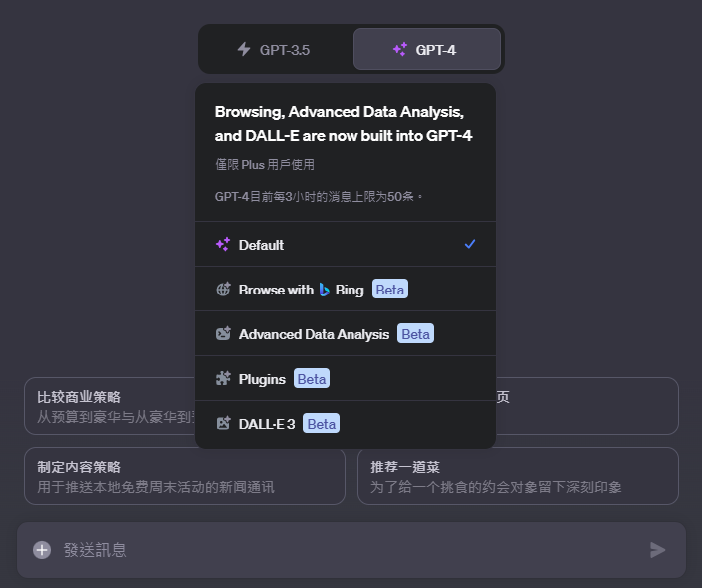Click the Beta badge beside Plugins
Viewport: 702px width, 588px height.
312,379
